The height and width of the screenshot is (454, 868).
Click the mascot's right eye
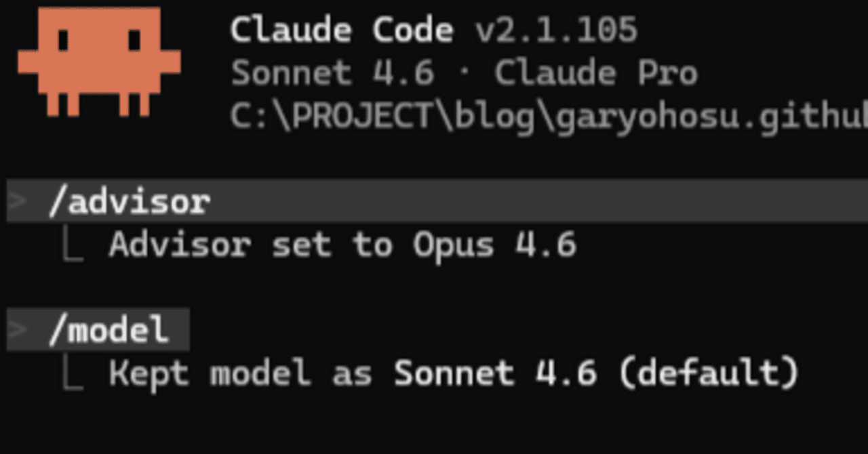[x=134, y=40]
